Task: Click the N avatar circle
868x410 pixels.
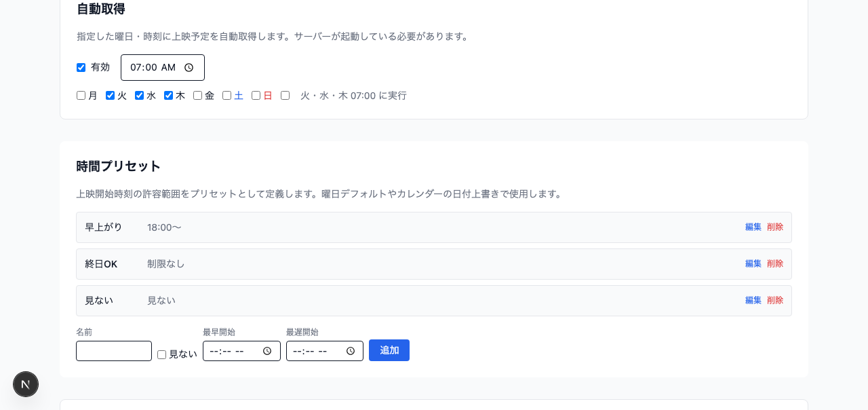Action: (x=25, y=384)
